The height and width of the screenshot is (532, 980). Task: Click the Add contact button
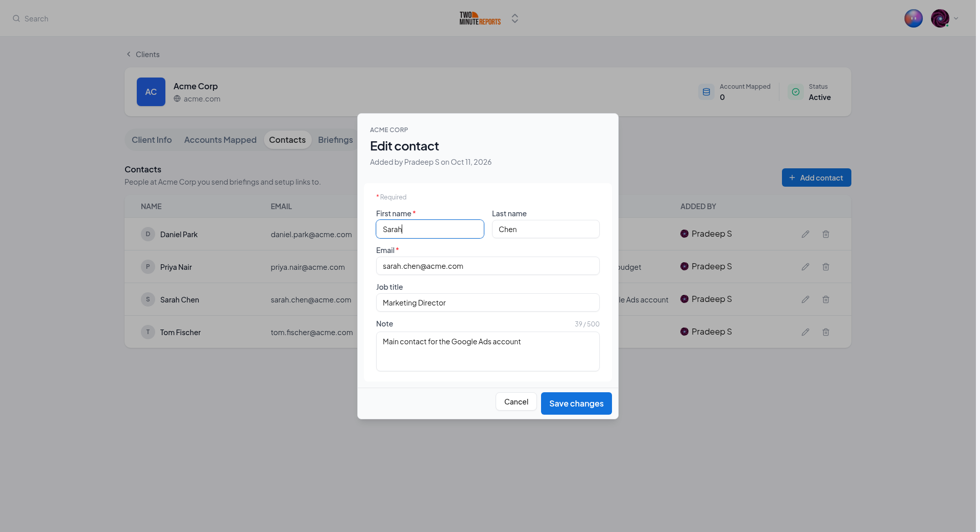817,178
